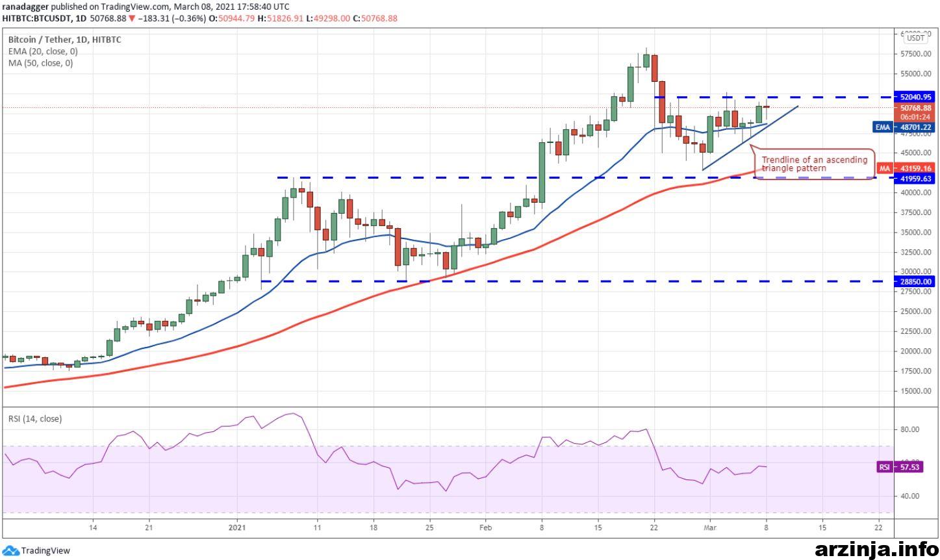Click the red 50768.88 last price label

(x=916, y=108)
